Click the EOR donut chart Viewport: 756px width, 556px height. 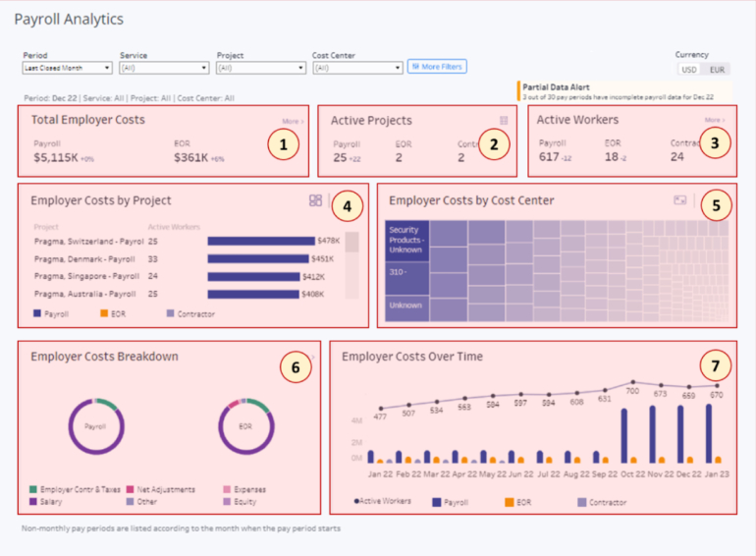pyautogui.click(x=244, y=427)
